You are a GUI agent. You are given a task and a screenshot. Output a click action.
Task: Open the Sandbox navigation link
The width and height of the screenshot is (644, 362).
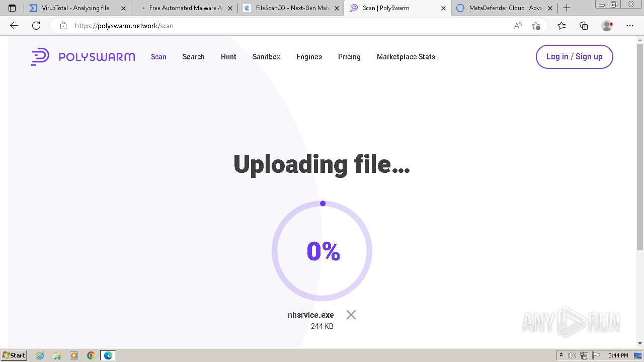(x=266, y=57)
